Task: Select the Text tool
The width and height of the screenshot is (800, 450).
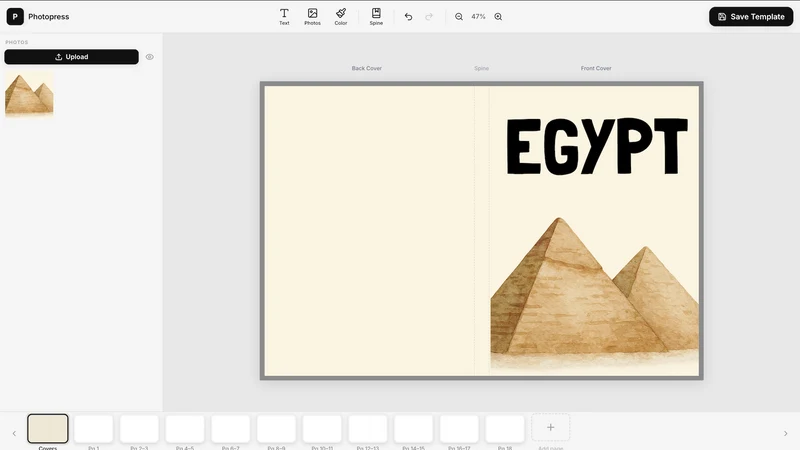Action: [284, 16]
